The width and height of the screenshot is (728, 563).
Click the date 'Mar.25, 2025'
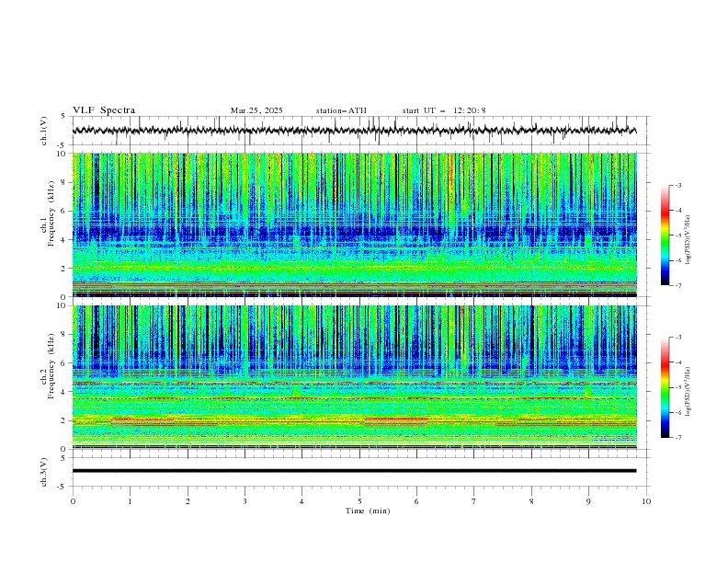point(256,110)
